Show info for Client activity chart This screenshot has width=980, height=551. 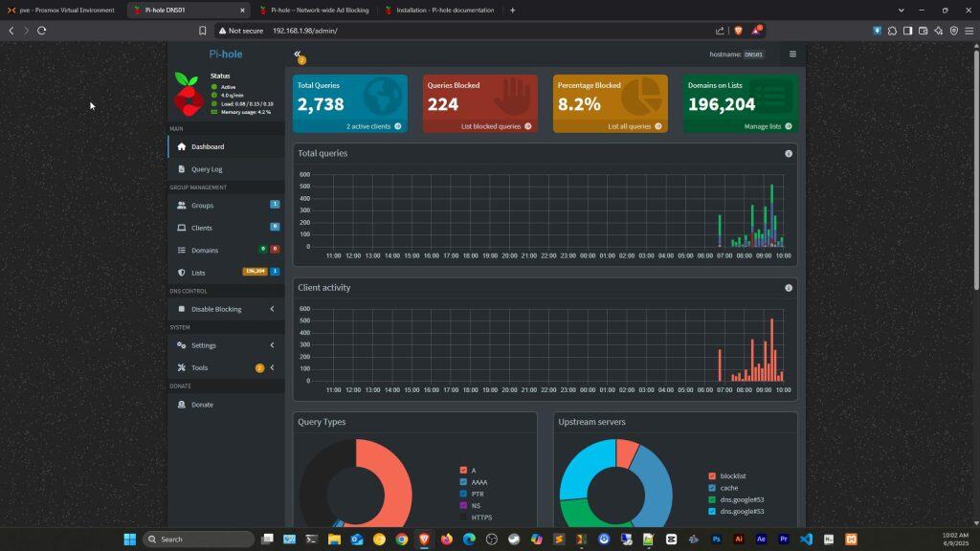pos(789,288)
